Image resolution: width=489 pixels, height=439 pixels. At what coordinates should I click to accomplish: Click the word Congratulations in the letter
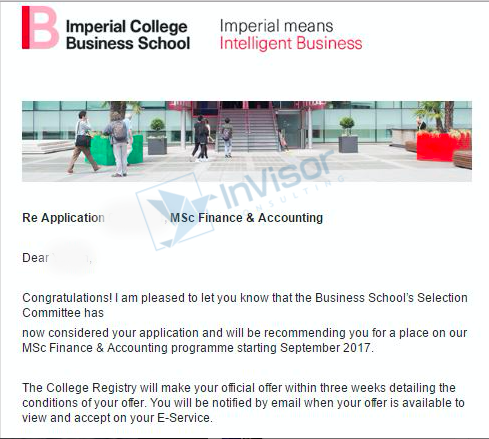[x=67, y=298]
